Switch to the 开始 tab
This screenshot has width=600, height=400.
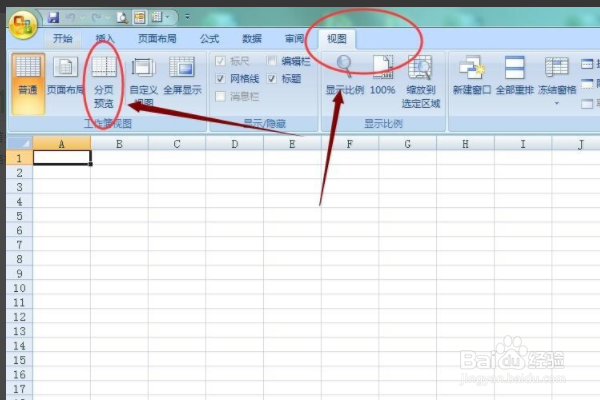[x=63, y=39]
